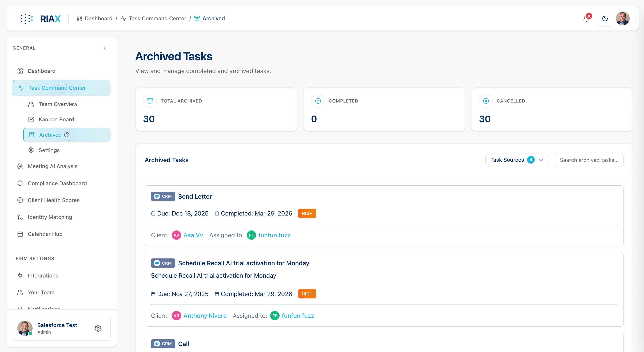Click the Meeting AI Analysis brain icon

click(x=20, y=166)
